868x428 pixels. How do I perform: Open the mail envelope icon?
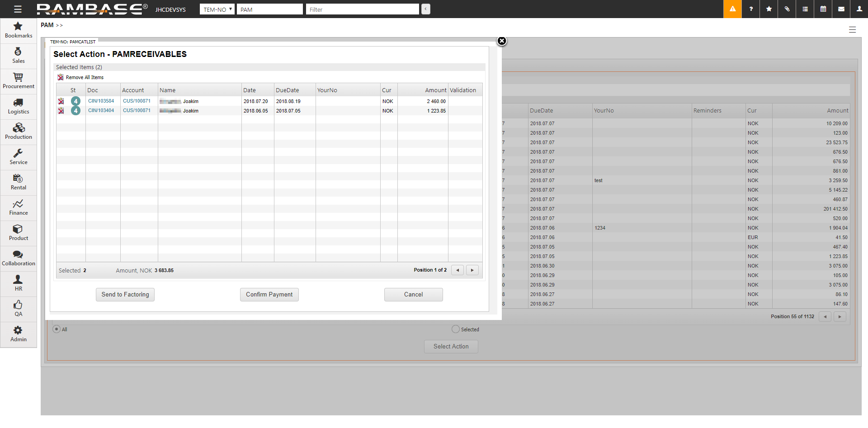tap(841, 9)
